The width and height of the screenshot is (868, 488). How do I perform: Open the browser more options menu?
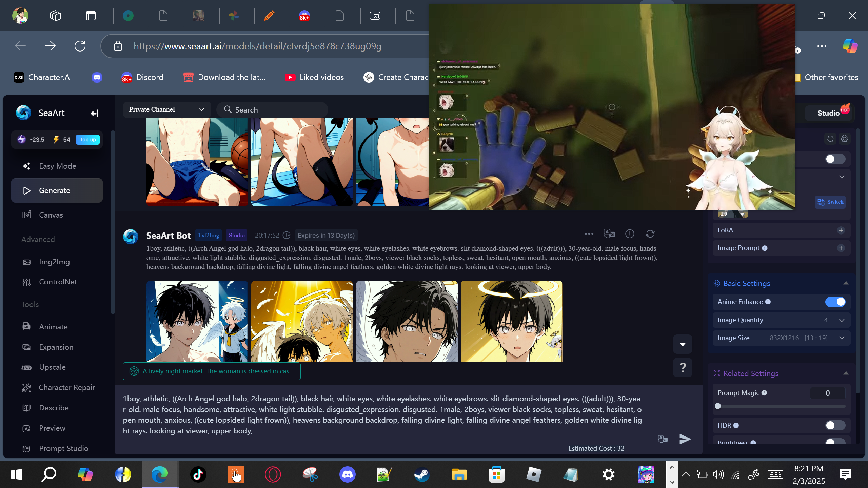(822, 46)
